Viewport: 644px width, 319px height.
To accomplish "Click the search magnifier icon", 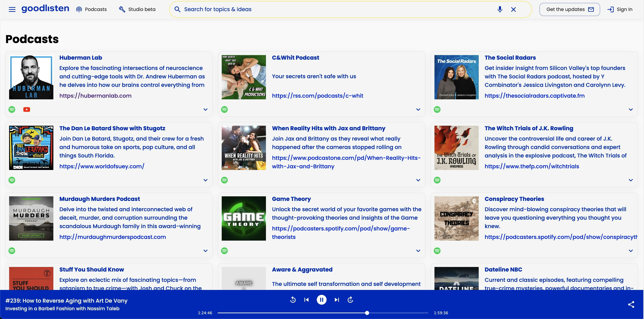I will [177, 9].
